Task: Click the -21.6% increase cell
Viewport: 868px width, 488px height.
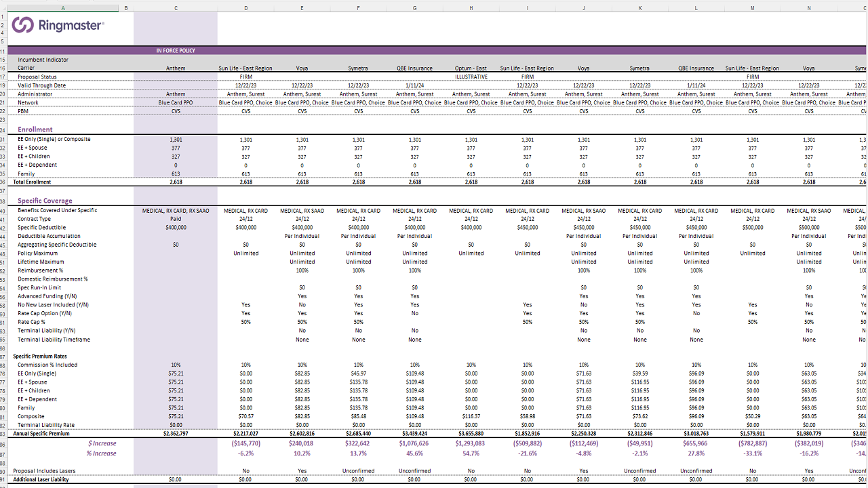Action: coord(528,453)
